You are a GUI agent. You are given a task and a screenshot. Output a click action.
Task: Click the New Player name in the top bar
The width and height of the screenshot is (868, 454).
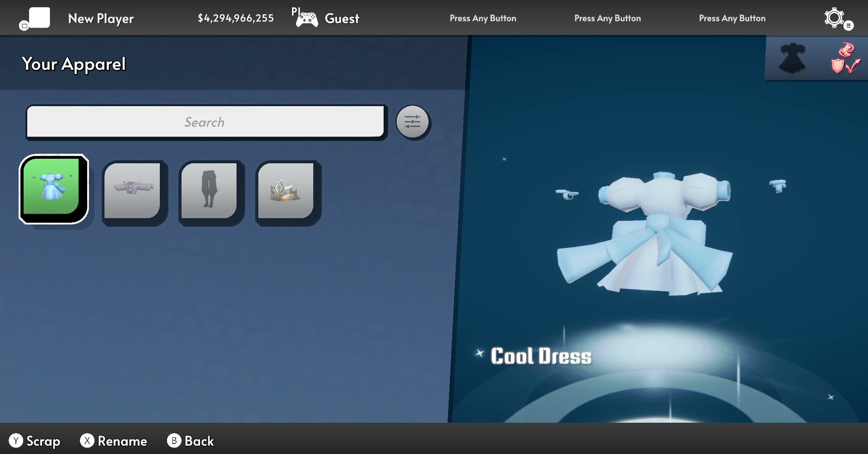[x=100, y=18]
